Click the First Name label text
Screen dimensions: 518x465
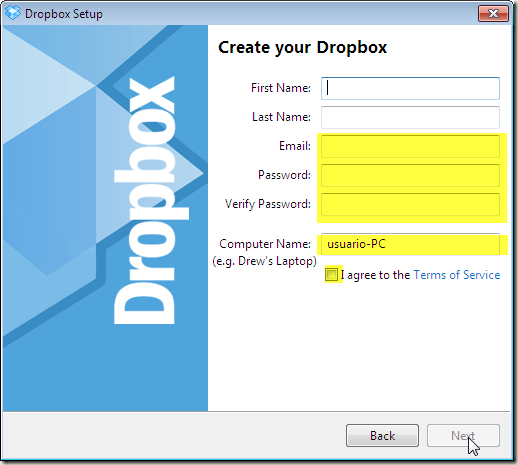click(281, 88)
